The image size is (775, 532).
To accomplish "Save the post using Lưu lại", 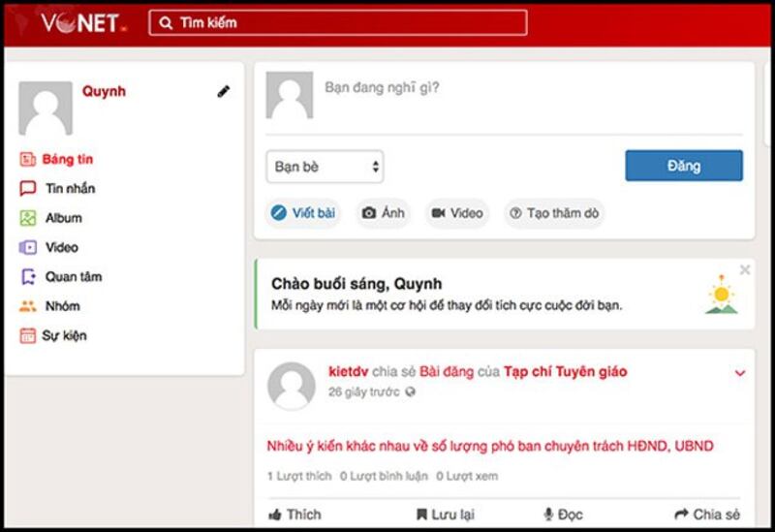I will 445,515.
